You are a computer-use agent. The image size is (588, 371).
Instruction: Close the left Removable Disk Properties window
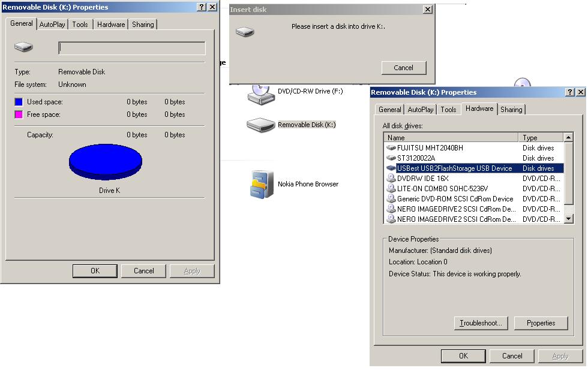pyautogui.click(x=212, y=7)
